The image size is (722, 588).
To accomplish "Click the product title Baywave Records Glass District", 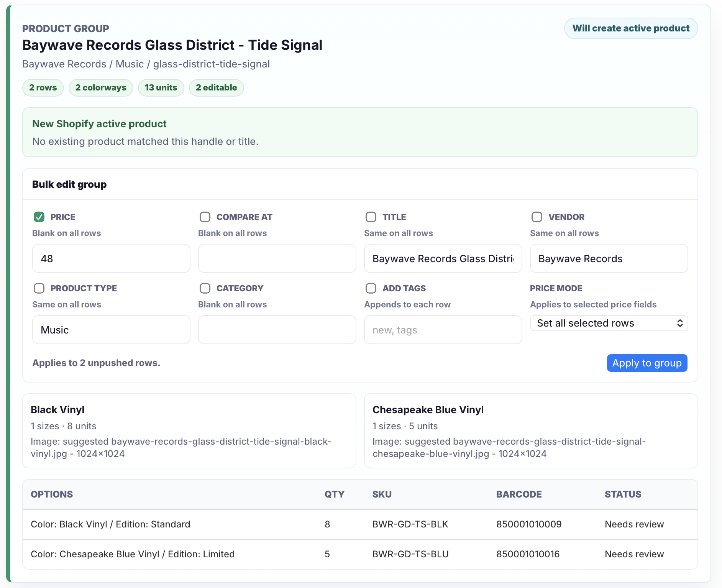I will click(x=172, y=45).
